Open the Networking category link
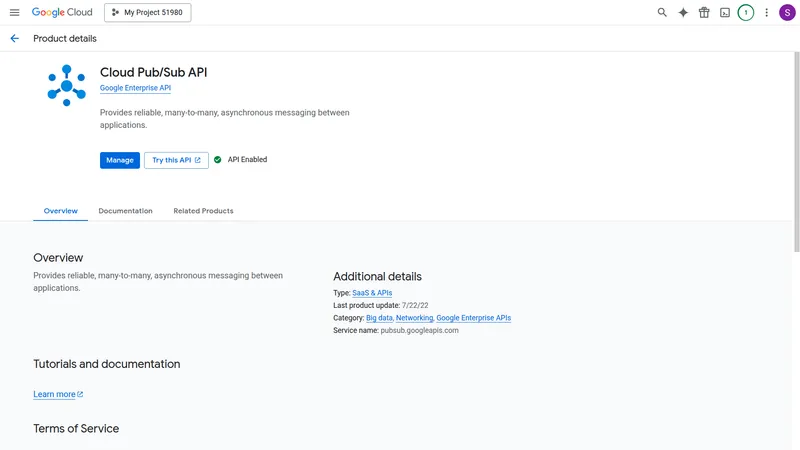The width and height of the screenshot is (800, 450). [414, 318]
